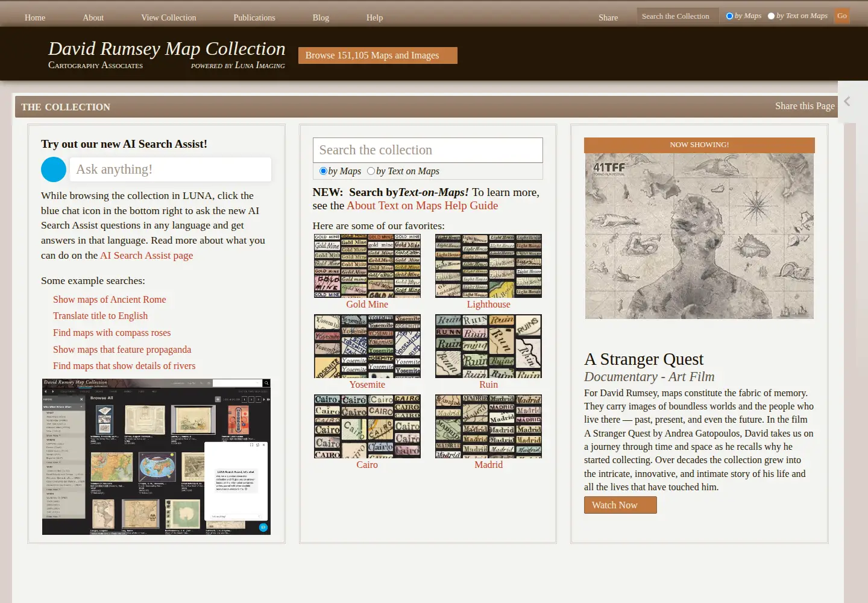
Task: Open the AI Search Assist screenshot preview
Action: point(156,457)
